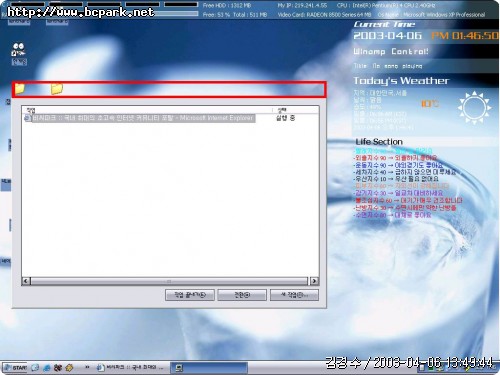Click the first quick launch icon beside START

[x=35, y=368]
